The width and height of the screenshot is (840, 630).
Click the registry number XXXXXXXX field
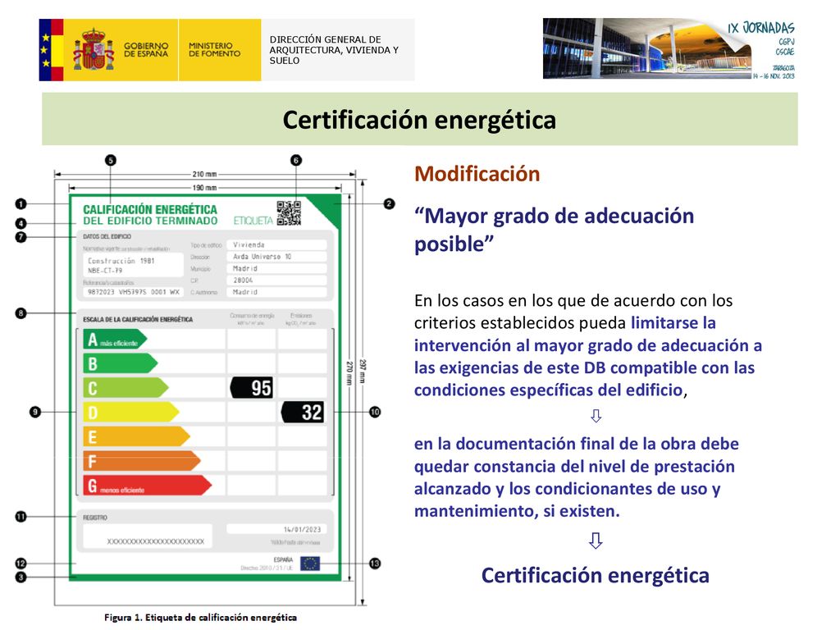(148, 537)
